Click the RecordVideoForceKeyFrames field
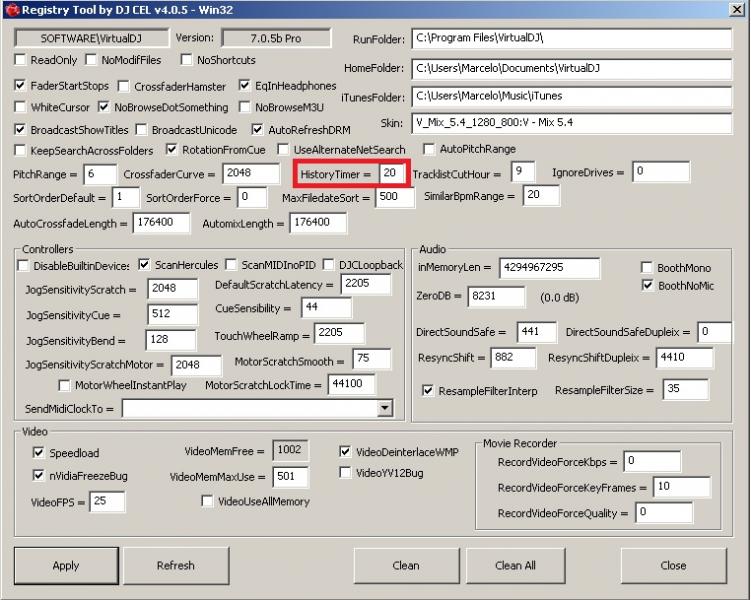This screenshot has width=751, height=600. 682,487
